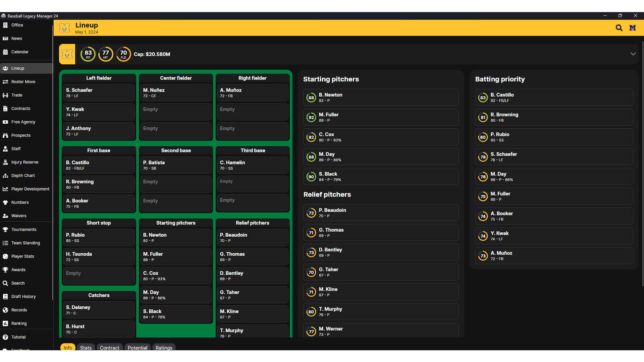The width and height of the screenshot is (644, 362).
Task: Select A. Booker first base card
Action: click(x=99, y=203)
